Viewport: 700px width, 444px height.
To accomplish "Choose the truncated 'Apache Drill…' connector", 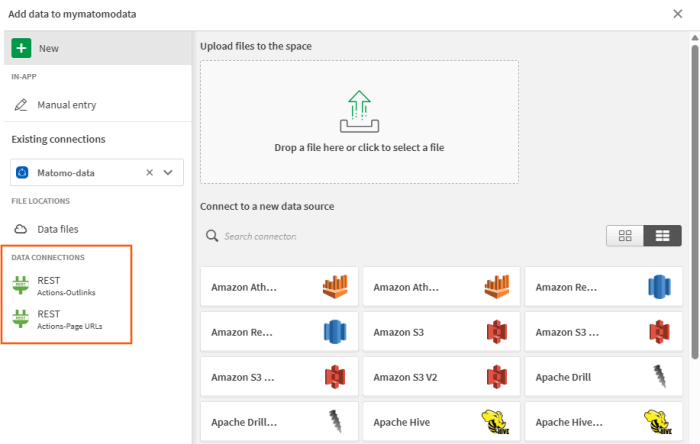I will 279,422.
